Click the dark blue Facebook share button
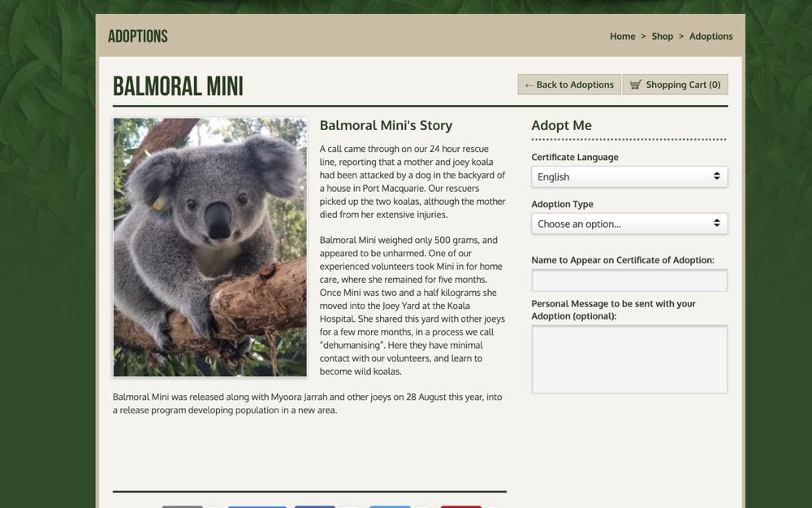The image size is (812, 508). (x=315, y=506)
